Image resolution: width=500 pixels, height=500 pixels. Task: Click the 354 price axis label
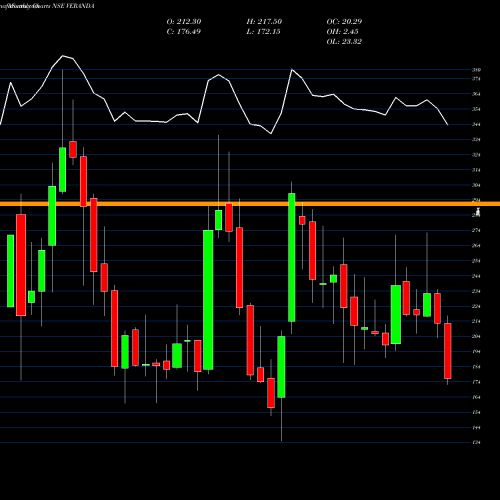click(x=476, y=109)
